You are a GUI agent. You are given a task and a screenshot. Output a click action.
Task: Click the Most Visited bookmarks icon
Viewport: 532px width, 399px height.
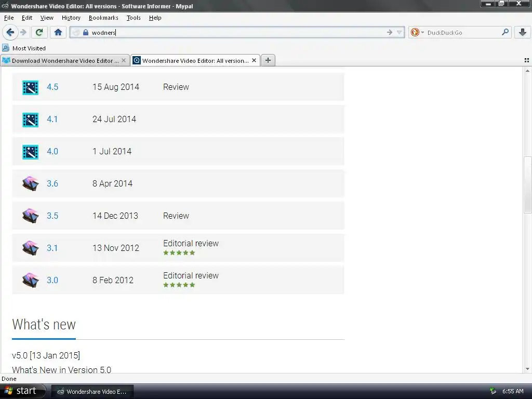(6, 48)
